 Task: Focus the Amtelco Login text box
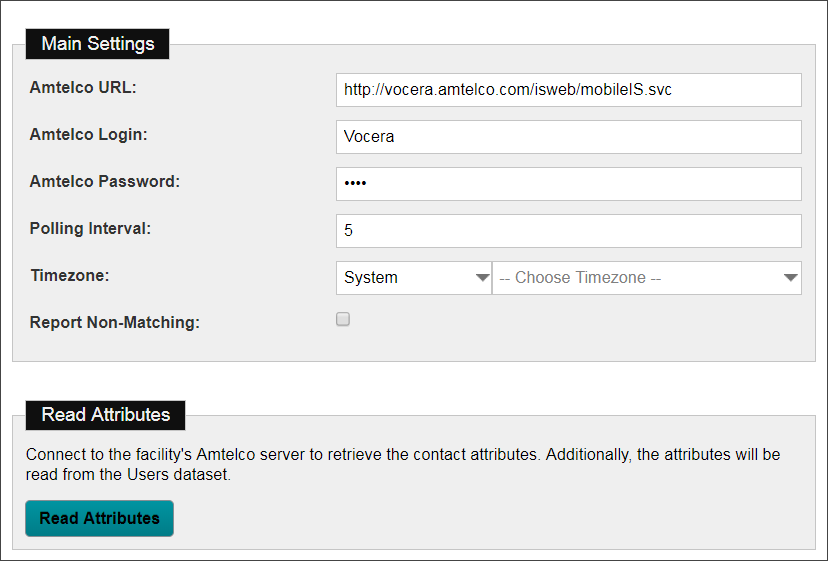click(568, 137)
